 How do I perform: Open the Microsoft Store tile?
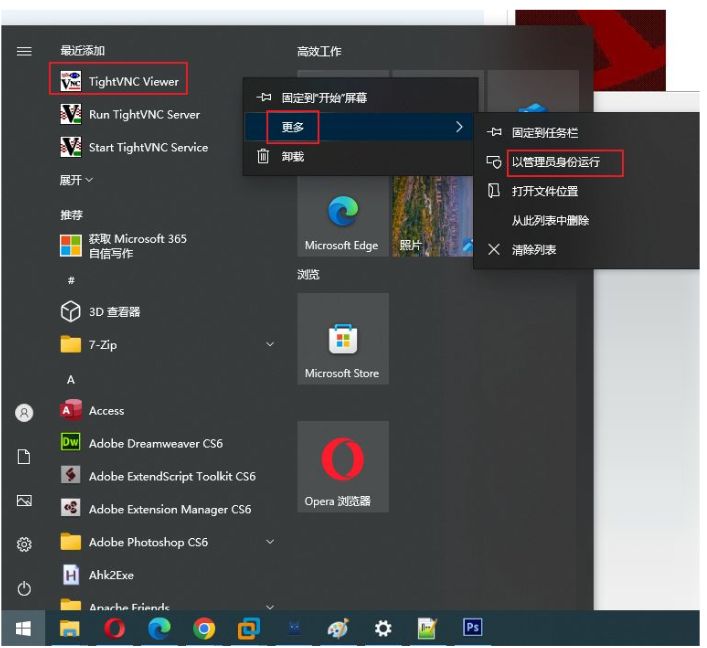coord(343,339)
